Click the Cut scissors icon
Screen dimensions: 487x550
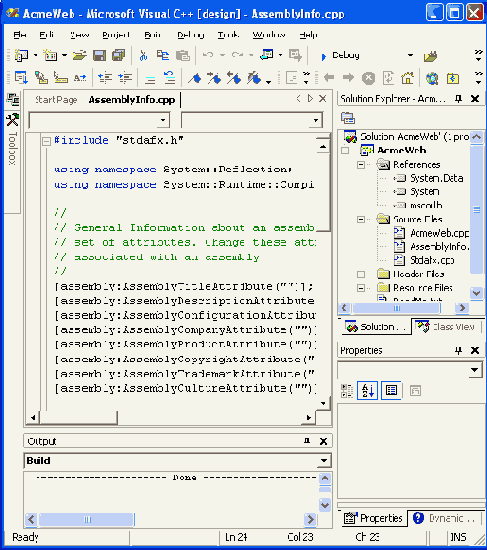[143, 55]
